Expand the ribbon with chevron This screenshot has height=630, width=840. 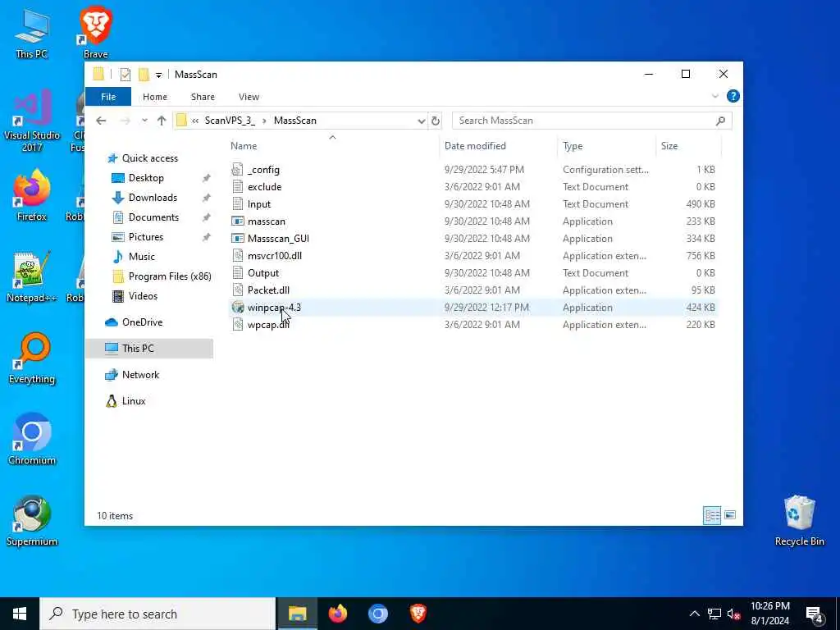pos(714,97)
